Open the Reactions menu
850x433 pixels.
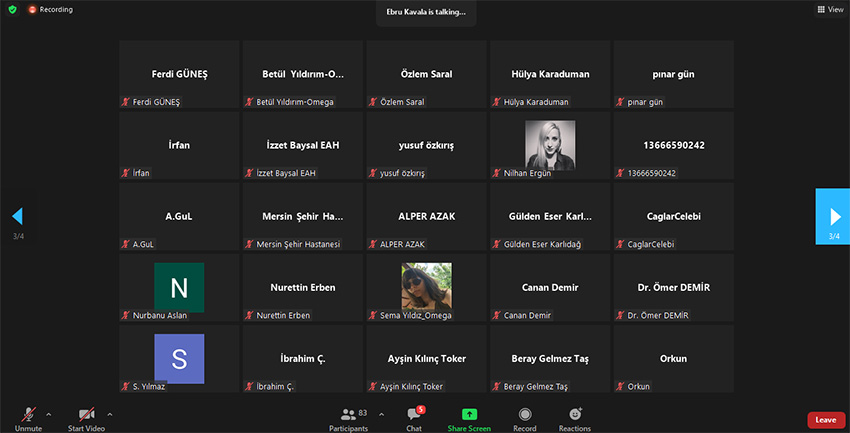[574, 418]
